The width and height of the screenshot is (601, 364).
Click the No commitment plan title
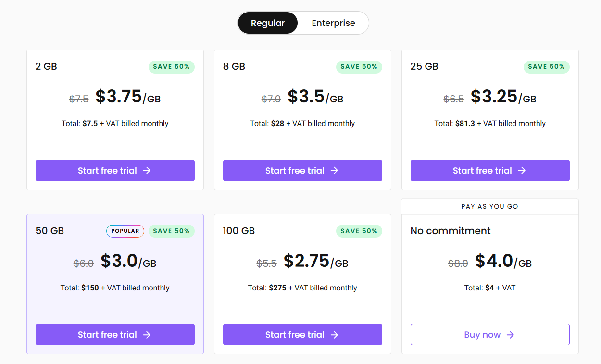(451, 231)
